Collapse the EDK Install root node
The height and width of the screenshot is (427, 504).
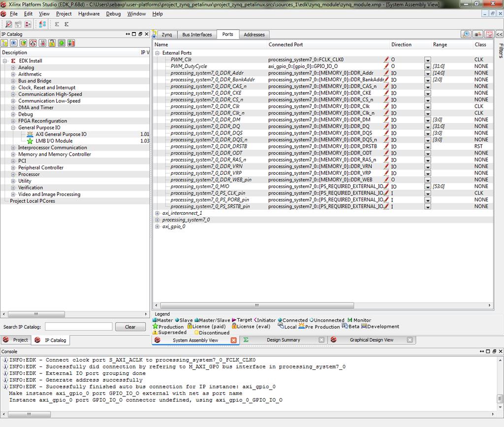(x=5, y=61)
